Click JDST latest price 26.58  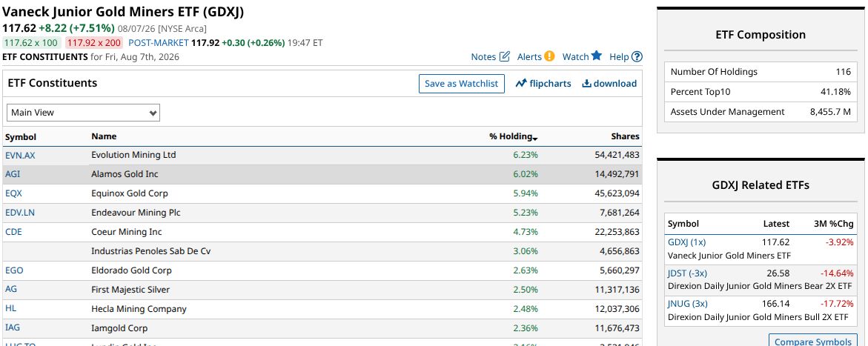(x=778, y=273)
